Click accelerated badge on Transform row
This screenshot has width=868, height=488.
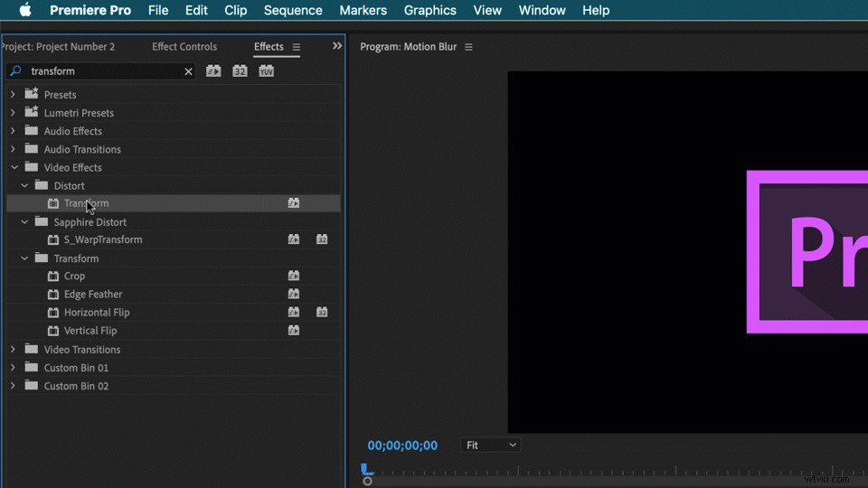[x=293, y=203]
